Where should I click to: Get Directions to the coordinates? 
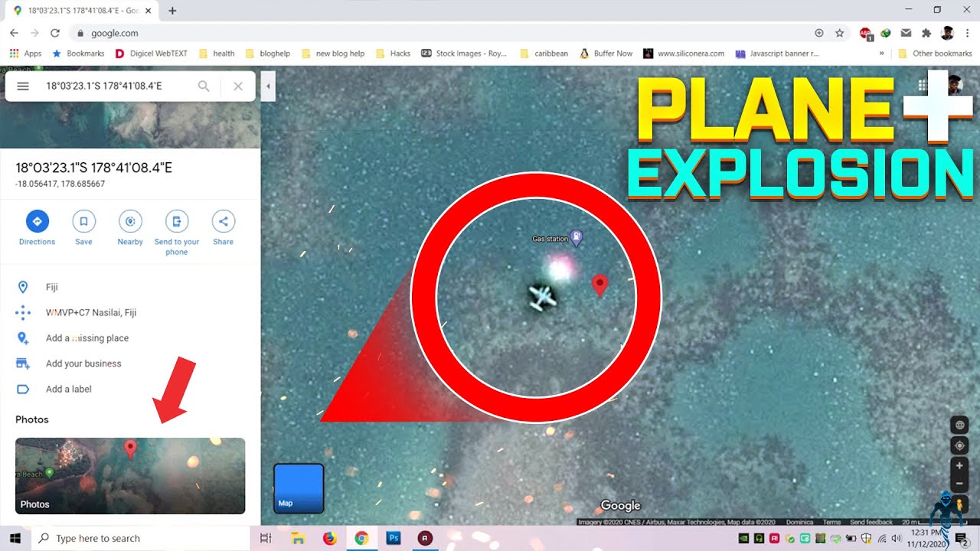37,228
